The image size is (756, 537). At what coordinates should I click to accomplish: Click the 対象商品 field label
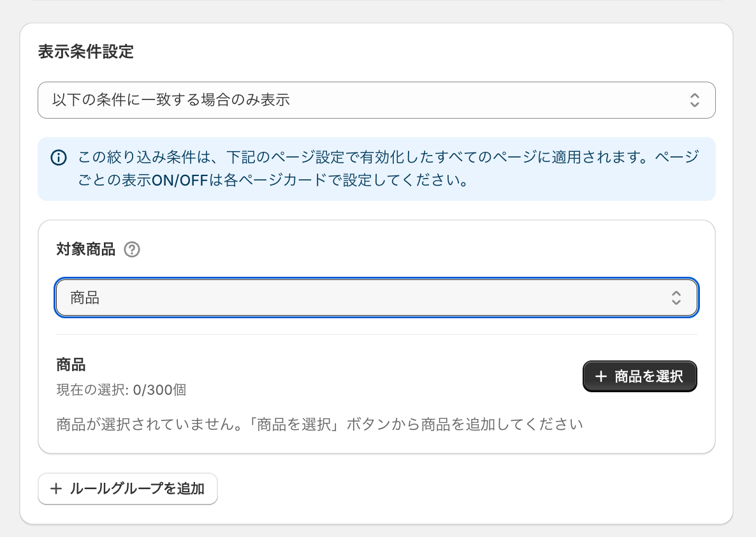[x=86, y=249]
